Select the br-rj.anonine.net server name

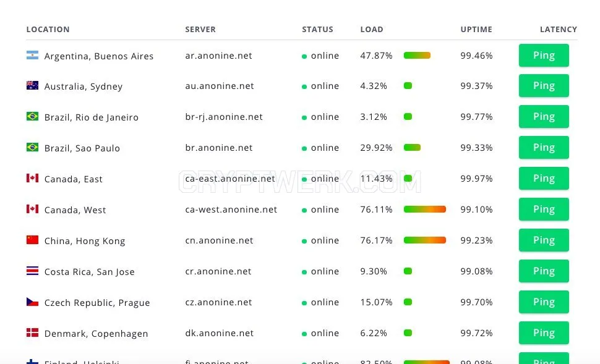point(224,117)
